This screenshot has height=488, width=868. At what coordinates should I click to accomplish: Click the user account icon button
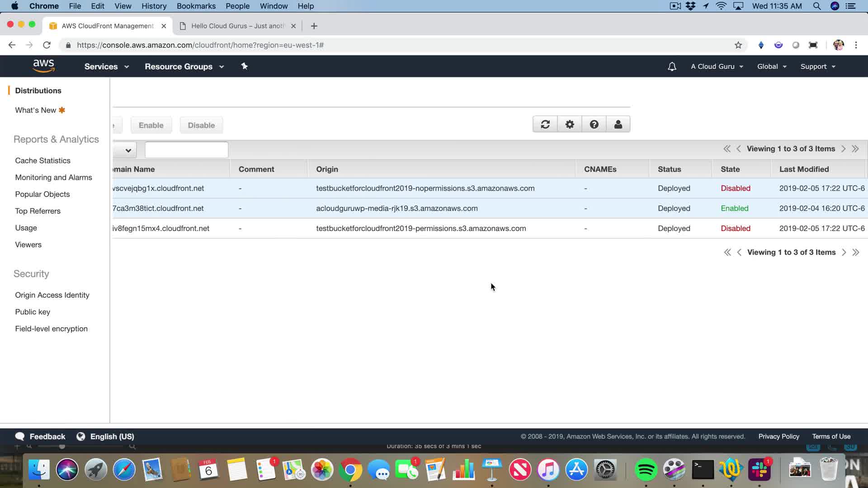point(618,124)
